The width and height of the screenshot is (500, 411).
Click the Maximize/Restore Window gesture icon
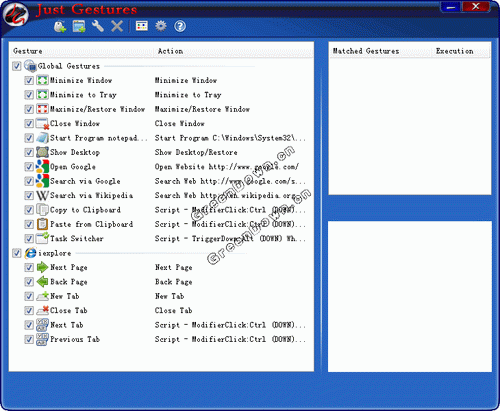42,109
